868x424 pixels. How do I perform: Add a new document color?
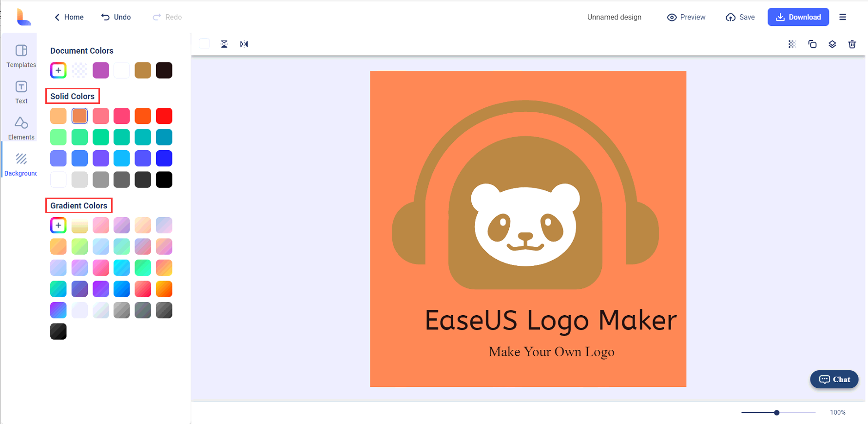point(58,70)
